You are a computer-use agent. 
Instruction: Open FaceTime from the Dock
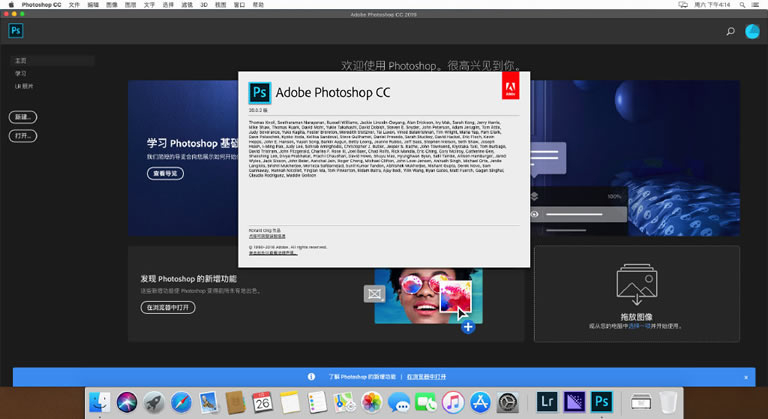pos(426,402)
